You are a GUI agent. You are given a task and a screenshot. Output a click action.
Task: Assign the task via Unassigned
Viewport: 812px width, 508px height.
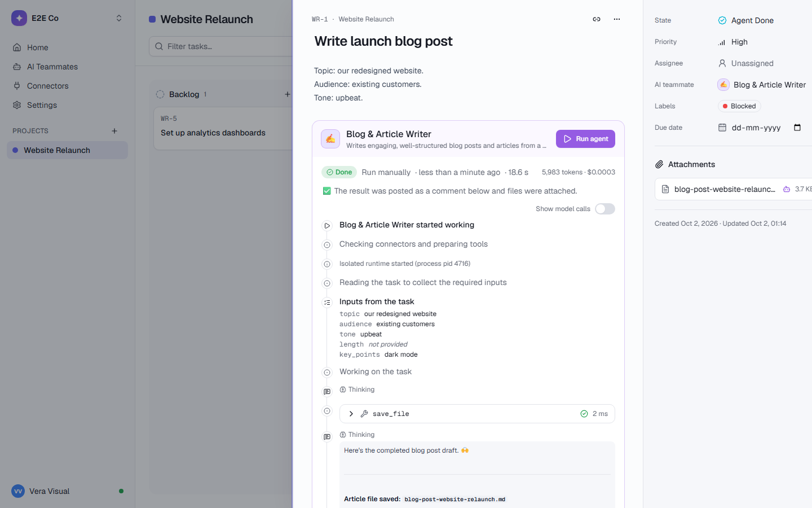click(x=745, y=63)
